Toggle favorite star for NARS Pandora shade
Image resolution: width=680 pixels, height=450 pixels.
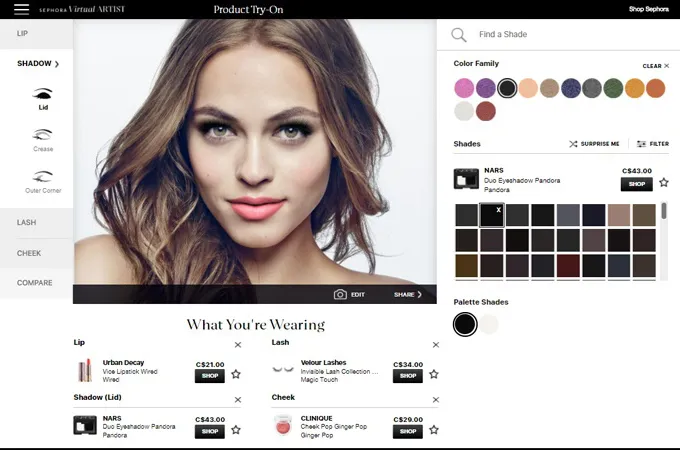663,183
